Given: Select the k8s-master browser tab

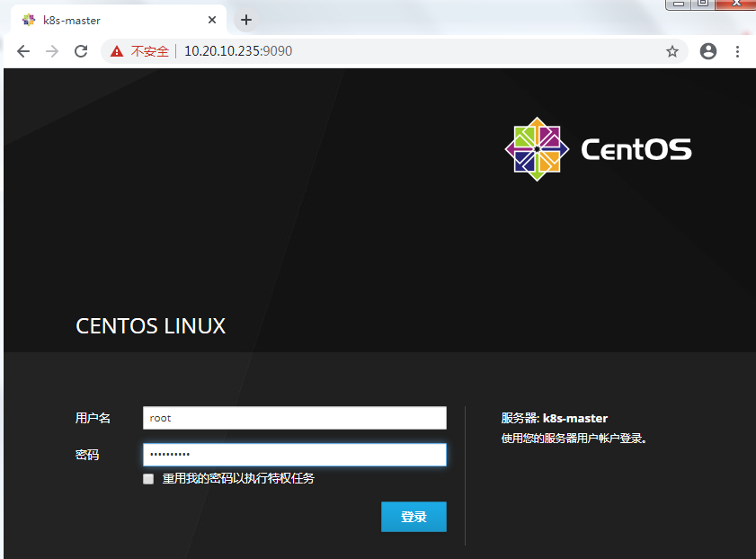Looking at the screenshot, I should [118, 20].
